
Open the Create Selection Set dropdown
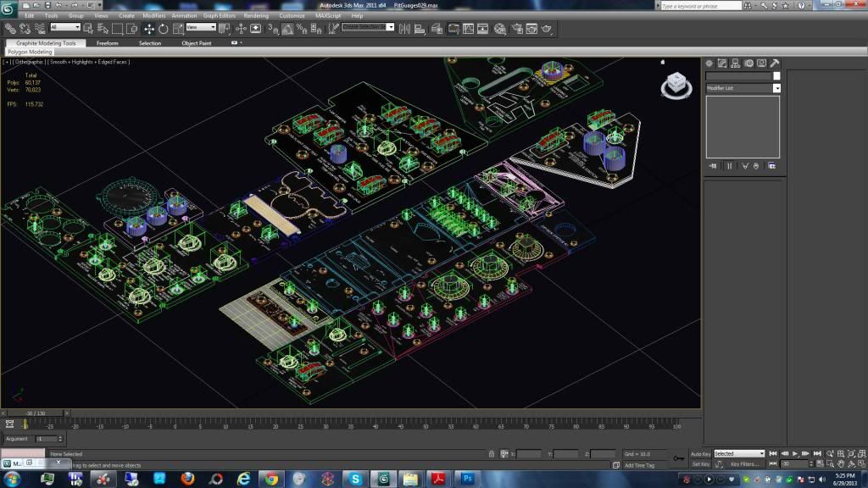click(368, 27)
